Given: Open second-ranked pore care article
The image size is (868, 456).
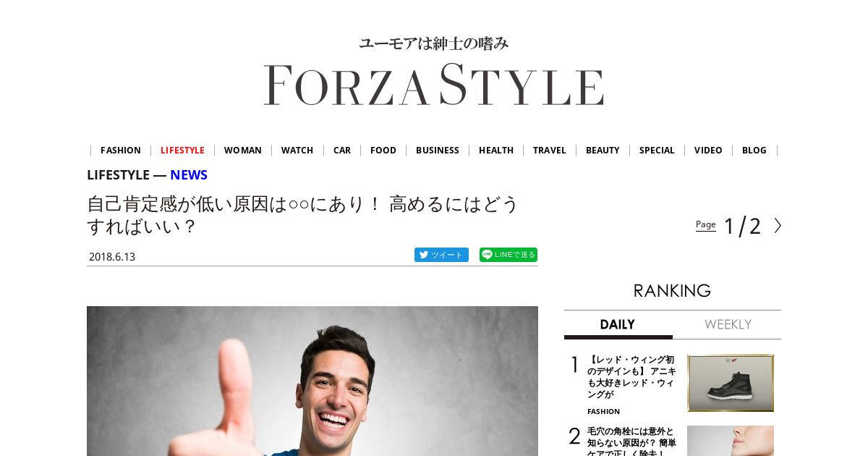Looking at the screenshot, I should 631,441.
